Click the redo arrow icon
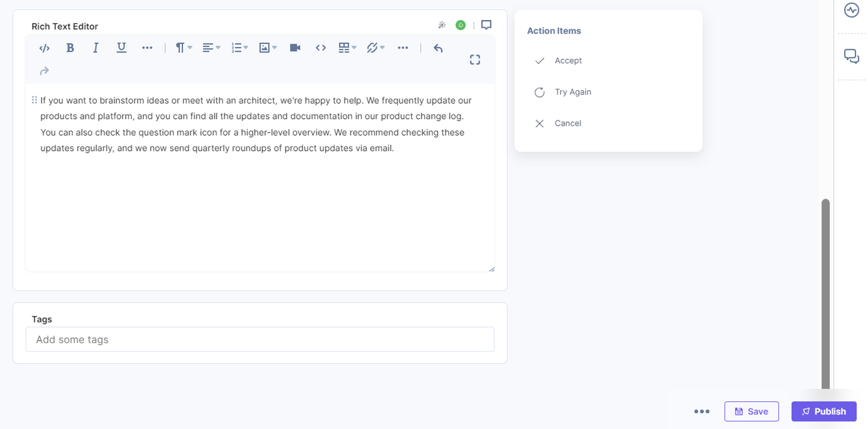 (44, 71)
